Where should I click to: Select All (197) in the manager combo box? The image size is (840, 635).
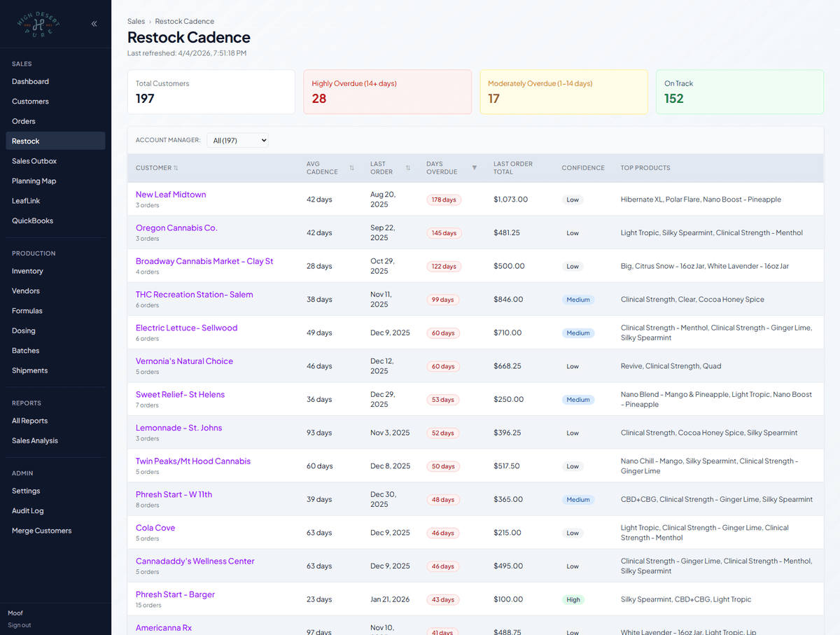tap(237, 140)
